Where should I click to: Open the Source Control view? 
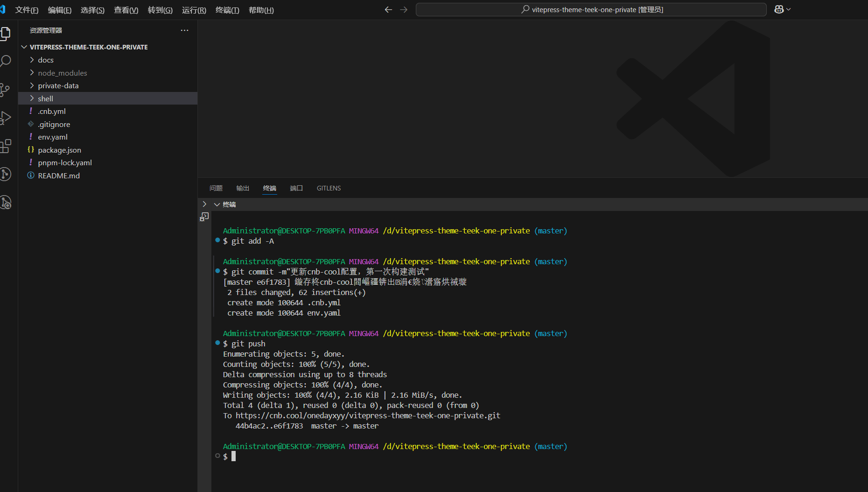[x=5, y=90]
